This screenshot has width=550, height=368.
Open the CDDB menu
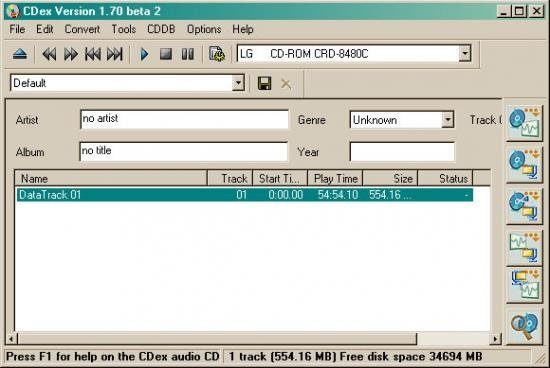pos(161,29)
